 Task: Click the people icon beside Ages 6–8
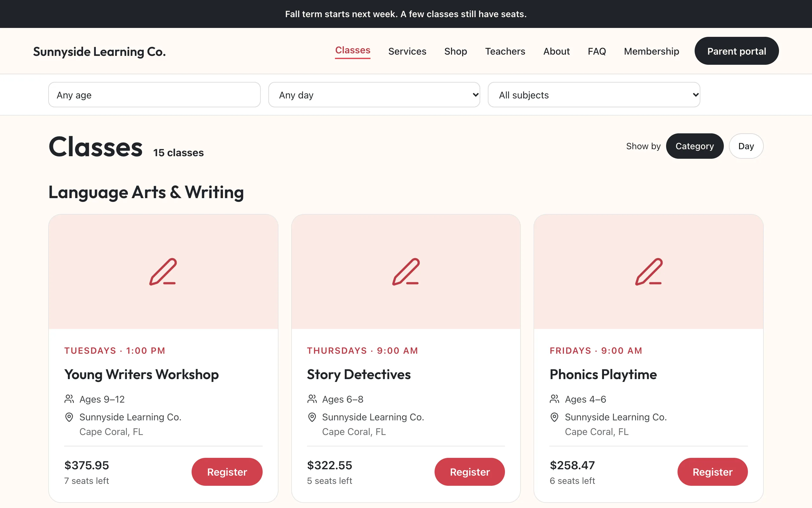[x=312, y=399]
